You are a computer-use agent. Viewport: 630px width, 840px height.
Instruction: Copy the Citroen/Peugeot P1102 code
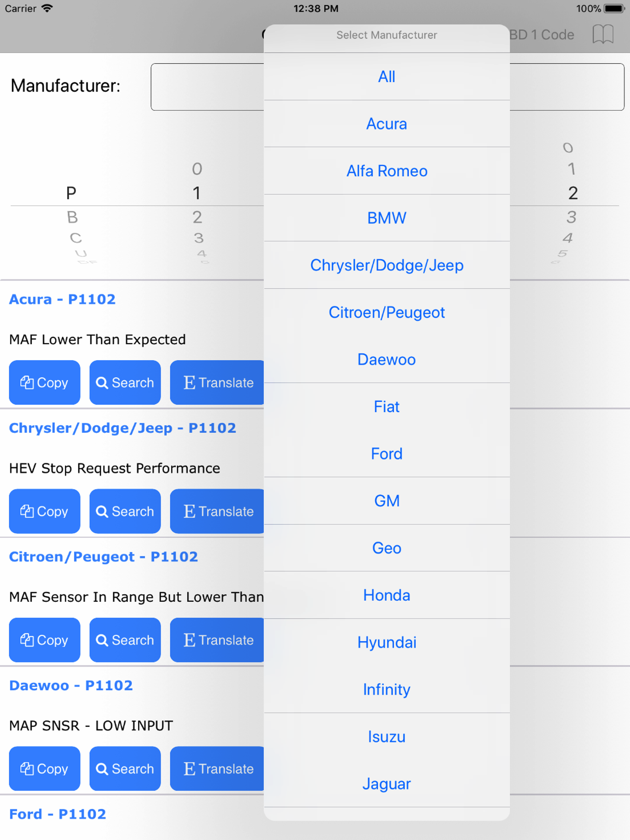pyautogui.click(x=45, y=640)
